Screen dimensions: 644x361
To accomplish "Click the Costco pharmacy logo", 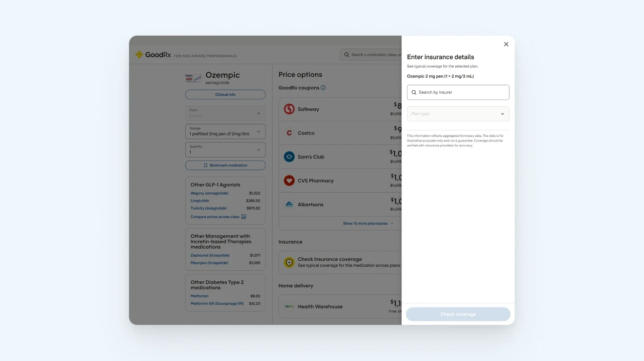I will click(289, 133).
